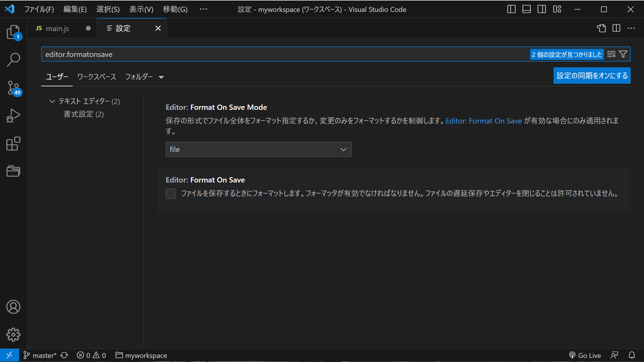This screenshot has height=362, width=644.
Task: Select the Workspace settings tab
Action: tap(96, 77)
